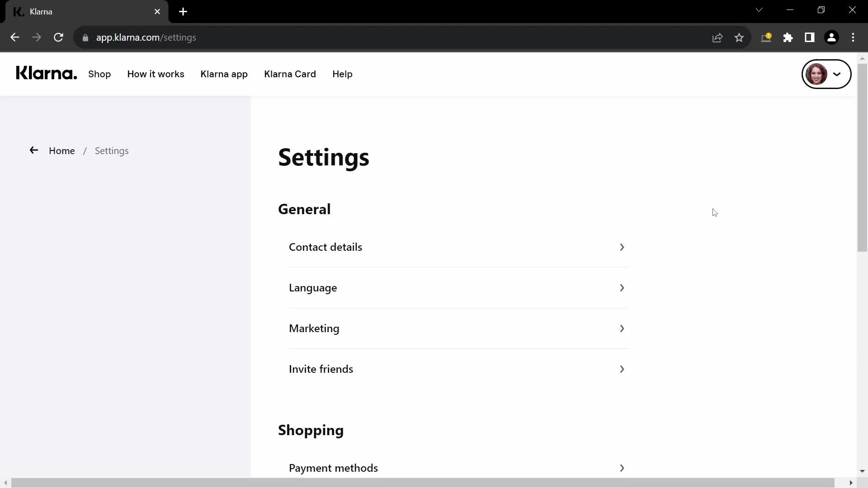Open Marketing settings
The height and width of the screenshot is (488, 868).
click(459, 328)
